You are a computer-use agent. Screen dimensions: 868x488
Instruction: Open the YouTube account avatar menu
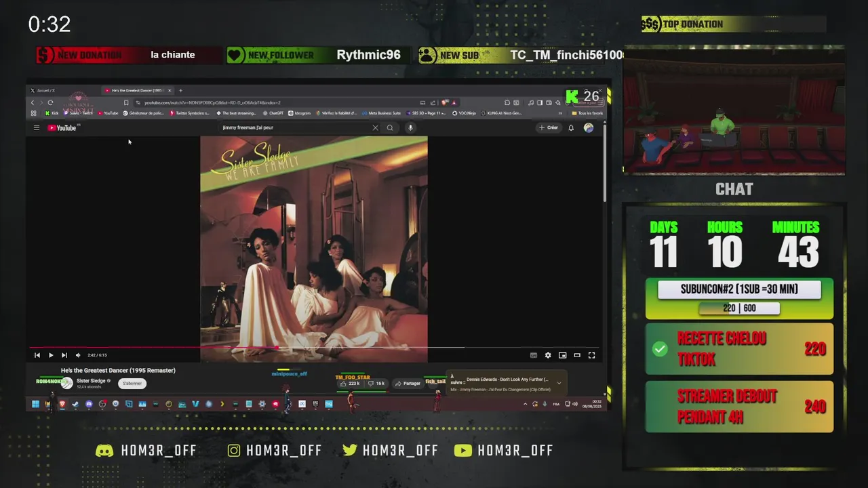(x=589, y=127)
